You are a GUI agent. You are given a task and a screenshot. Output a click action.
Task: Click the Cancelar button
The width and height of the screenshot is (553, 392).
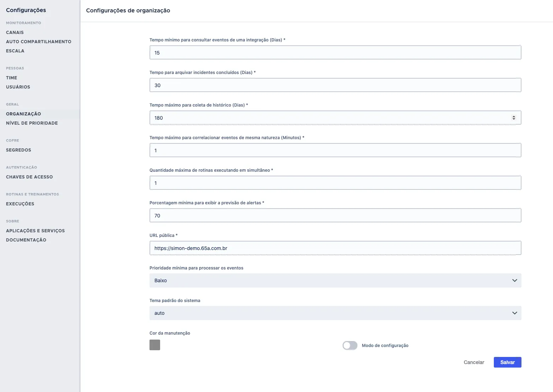(x=474, y=362)
